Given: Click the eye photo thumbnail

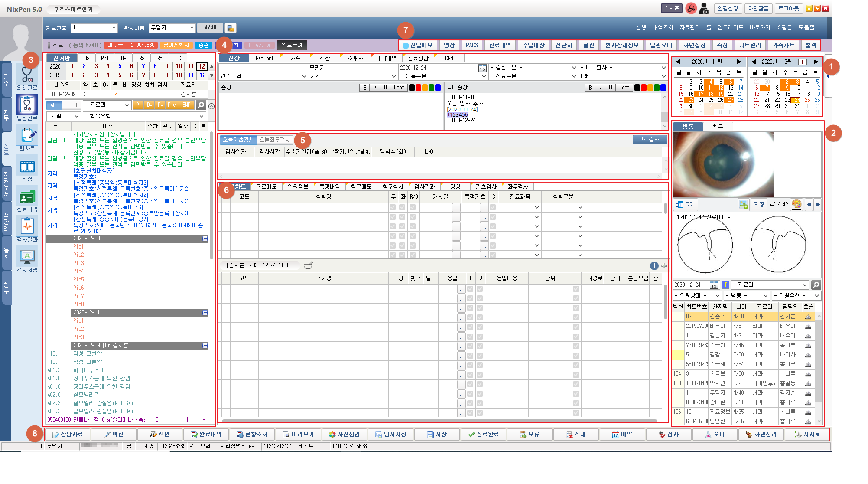Looking at the screenshot, I should (723, 164).
